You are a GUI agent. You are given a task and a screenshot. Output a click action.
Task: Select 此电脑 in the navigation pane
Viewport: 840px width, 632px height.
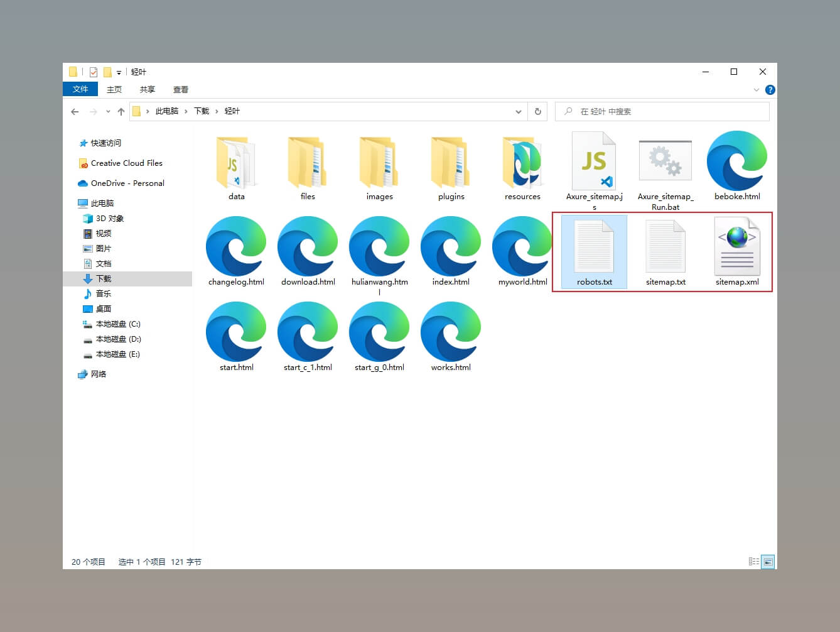point(102,204)
